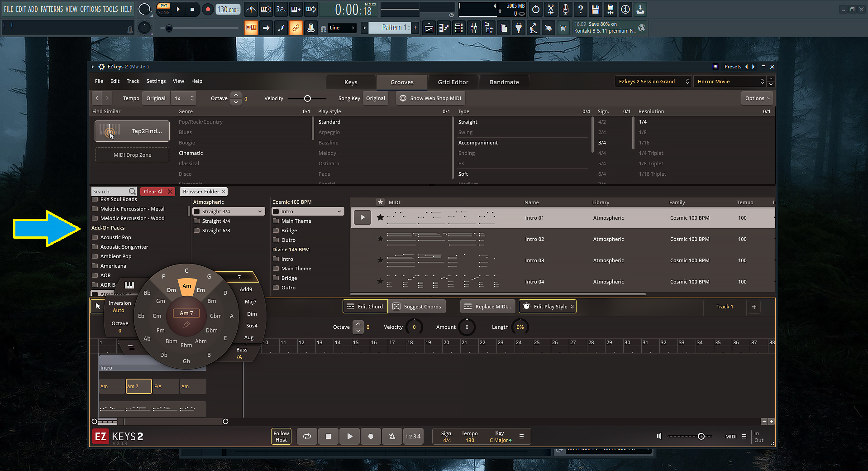Image resolution: width=868 pixels, height=471 pixels.
Task: Click the Tap2Find button
Action: pos(132,131)
